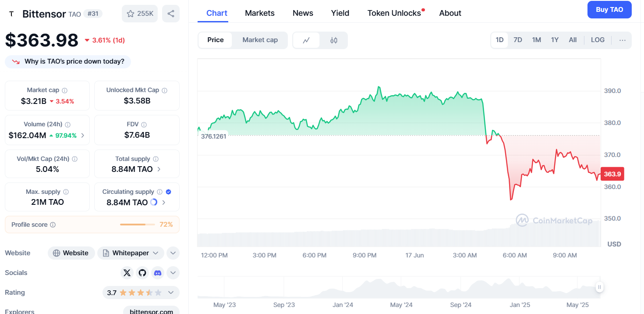
Task: Click the timeline range slider handle
Action: 599,287
